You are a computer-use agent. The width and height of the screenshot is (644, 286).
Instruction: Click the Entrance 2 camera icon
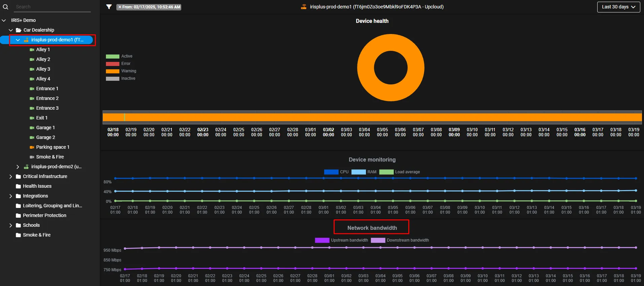(x=32, y=98)
